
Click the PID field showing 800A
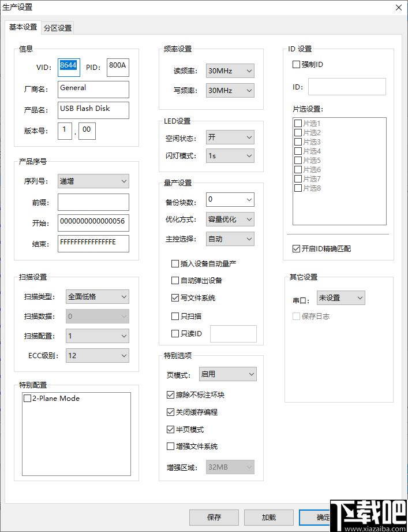118,67
